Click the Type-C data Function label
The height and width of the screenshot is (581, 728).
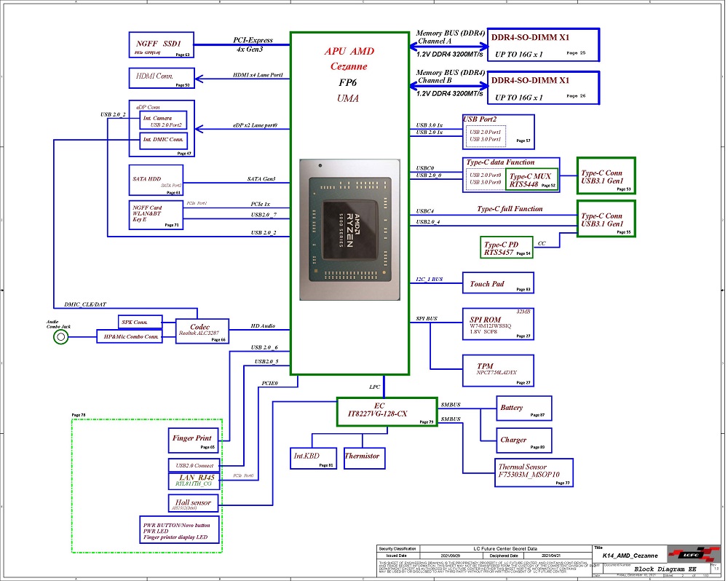[x=500, y=162]
